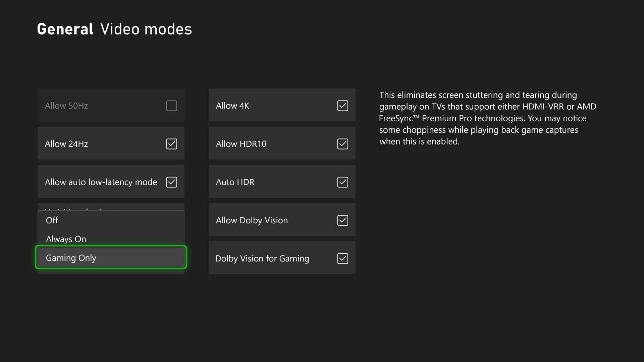Click the Dolby Vision for Gaming label
Viewport: 644px width, 362px height.
[262, 259]
